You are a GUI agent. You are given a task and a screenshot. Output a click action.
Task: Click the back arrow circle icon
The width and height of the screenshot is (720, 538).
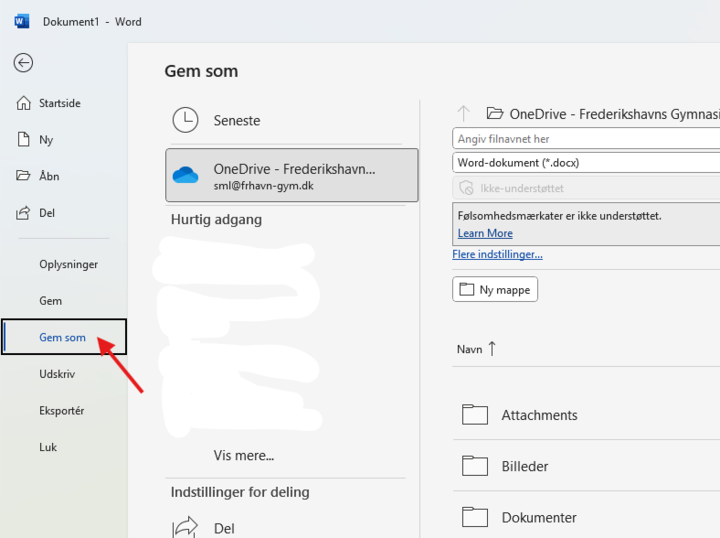(x=23, y=62)
